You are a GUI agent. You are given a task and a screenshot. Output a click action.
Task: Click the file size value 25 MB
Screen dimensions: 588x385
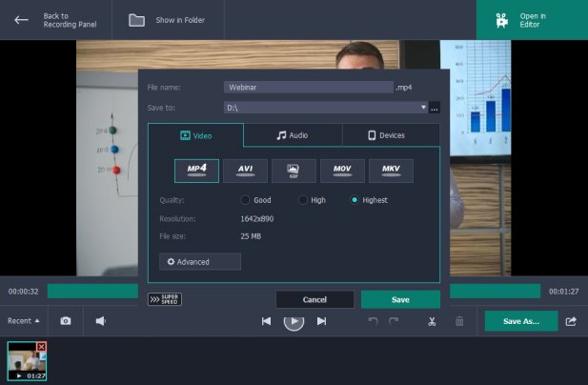(x=251, y=236)
